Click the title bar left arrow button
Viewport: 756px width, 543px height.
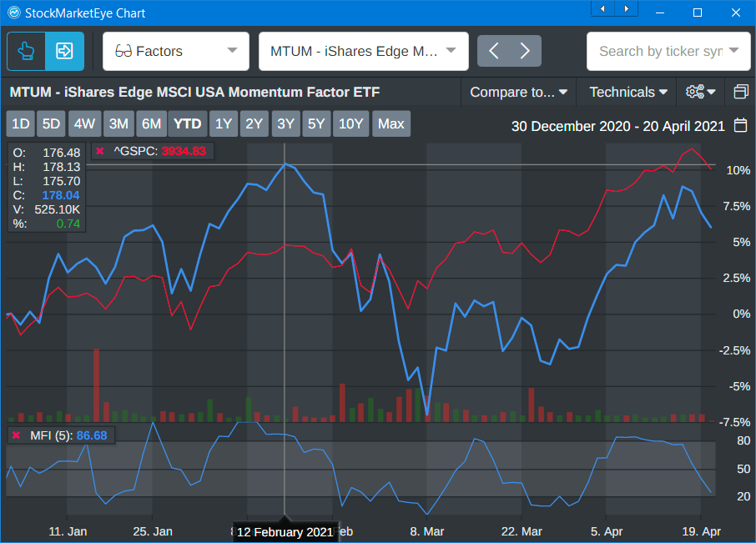pyautogui.click(x=602, y=8)
